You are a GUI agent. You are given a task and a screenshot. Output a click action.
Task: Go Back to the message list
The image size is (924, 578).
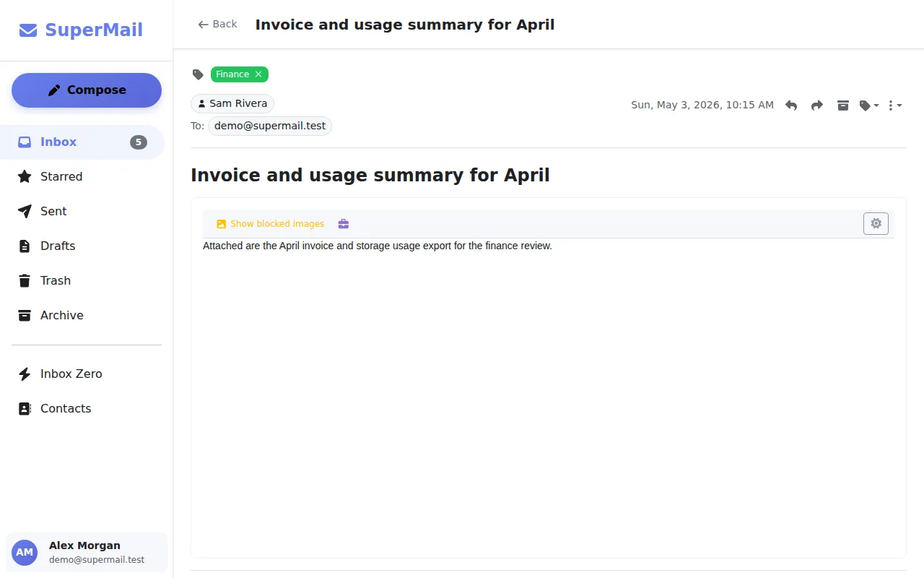pyautogui.click(x=217, y=25)
